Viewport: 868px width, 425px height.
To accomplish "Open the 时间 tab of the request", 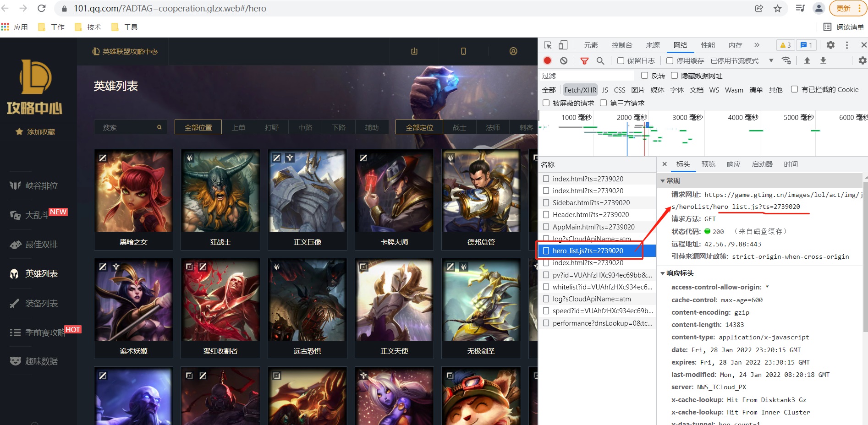I will coord(791,164).
